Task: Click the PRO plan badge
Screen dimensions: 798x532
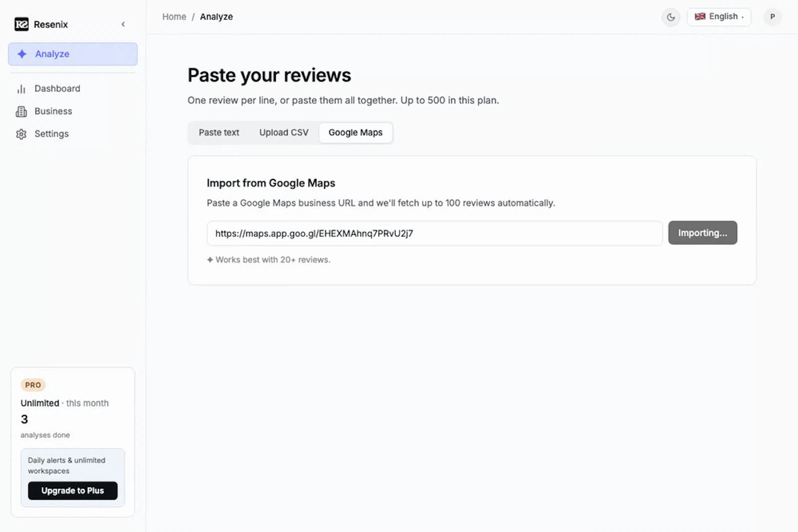Action: pyautogui.click(x=33, y=385)
